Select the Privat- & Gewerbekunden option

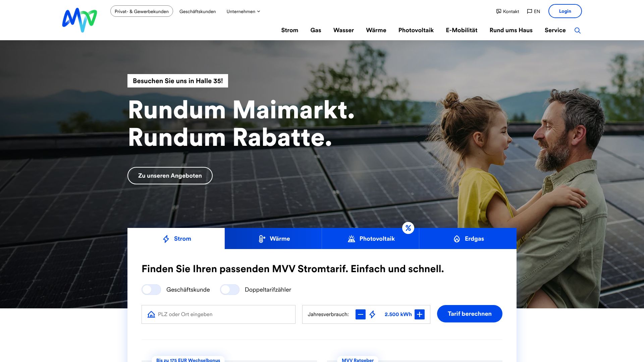click(x=142, y=11)
